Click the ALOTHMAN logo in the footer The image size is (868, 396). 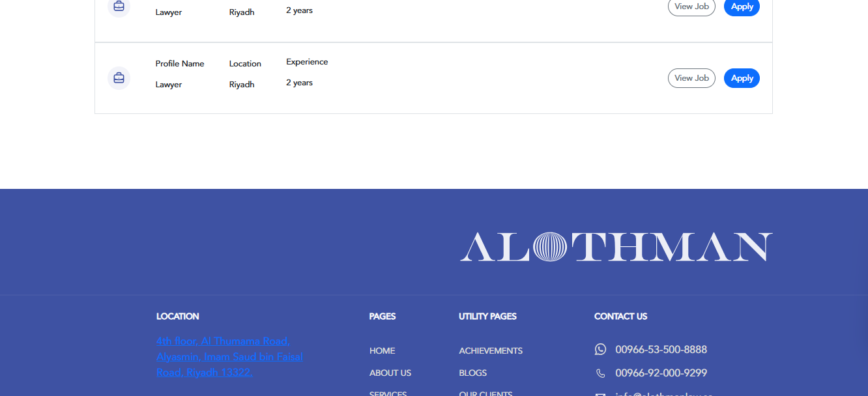[x=616, y=247]
